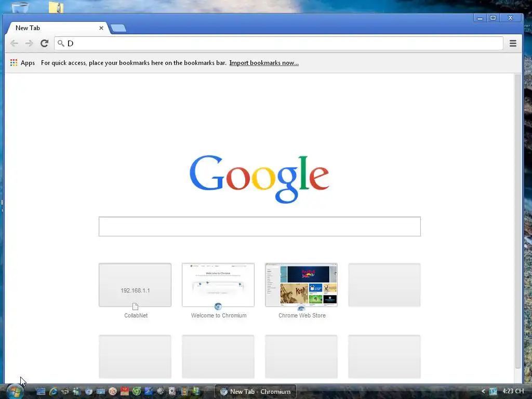Open the Welcome to Chromium thumbnail
The image size is (532, 399).
click(218, 285)
